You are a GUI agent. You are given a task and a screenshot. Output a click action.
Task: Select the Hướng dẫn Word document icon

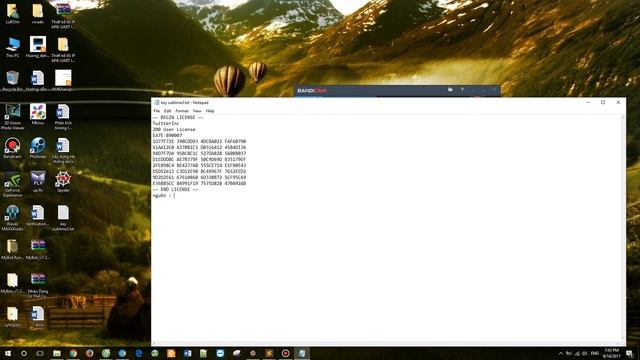click(x=38, y=80)
